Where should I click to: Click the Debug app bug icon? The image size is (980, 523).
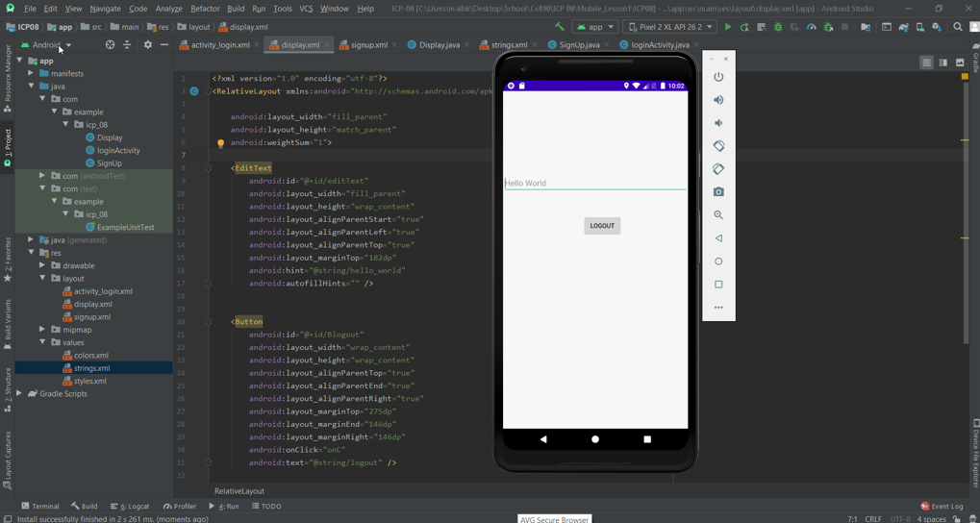[777, 27]
